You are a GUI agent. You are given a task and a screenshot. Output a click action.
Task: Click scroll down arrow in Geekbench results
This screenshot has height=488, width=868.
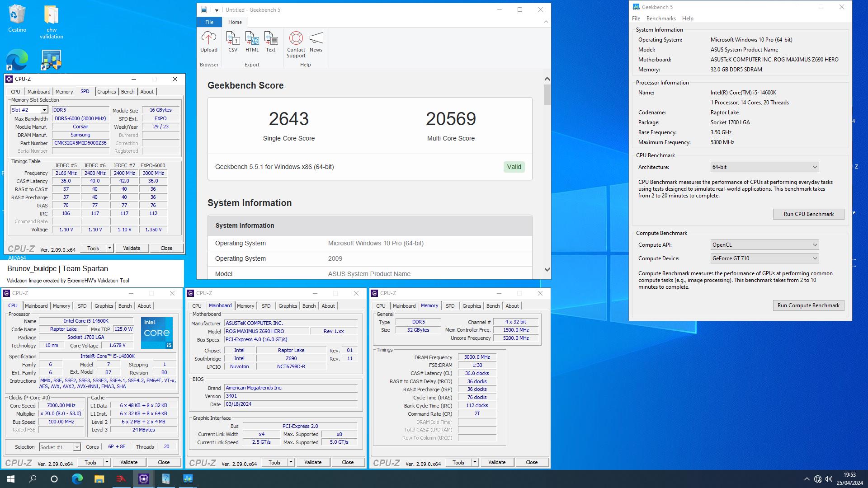pyautogui.click(x=547, y=270)
